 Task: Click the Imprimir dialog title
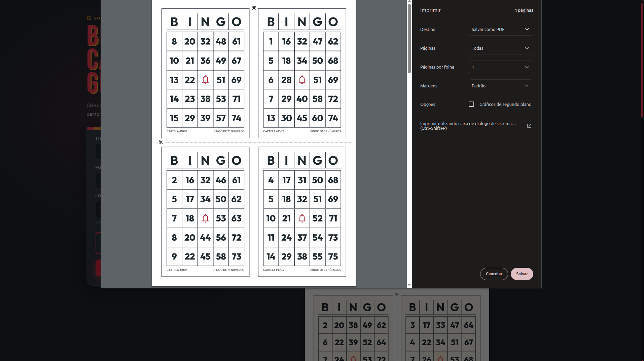[x=430, y=10]
